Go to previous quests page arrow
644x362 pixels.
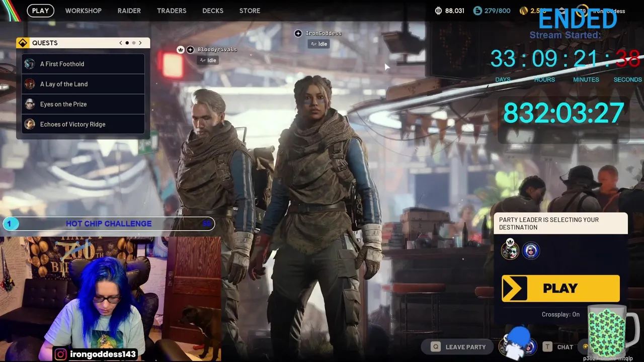121,43
